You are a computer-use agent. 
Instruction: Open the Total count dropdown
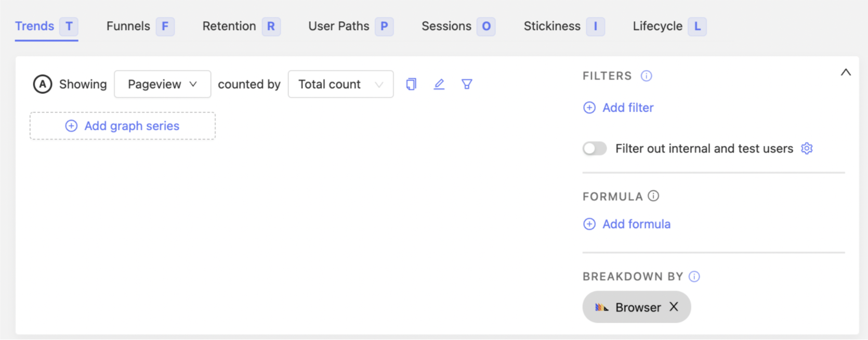tap(340, 84)
